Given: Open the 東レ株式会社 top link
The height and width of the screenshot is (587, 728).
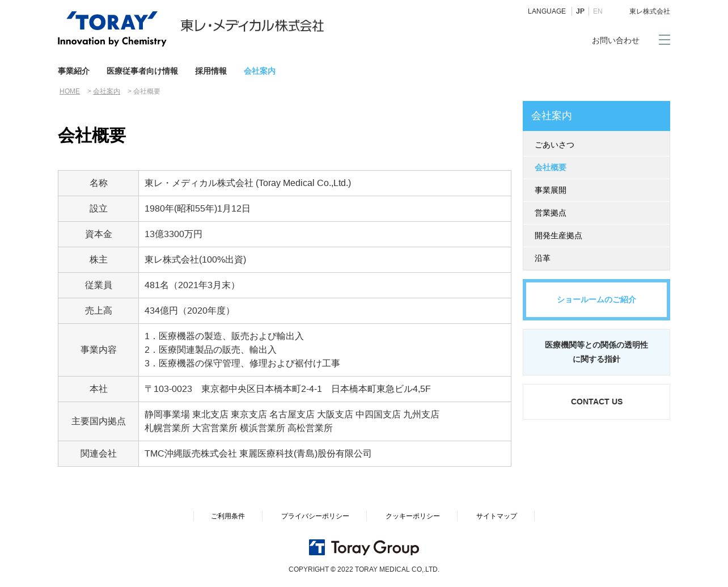Looking at the screenshot, I should [x=650, y=11].
